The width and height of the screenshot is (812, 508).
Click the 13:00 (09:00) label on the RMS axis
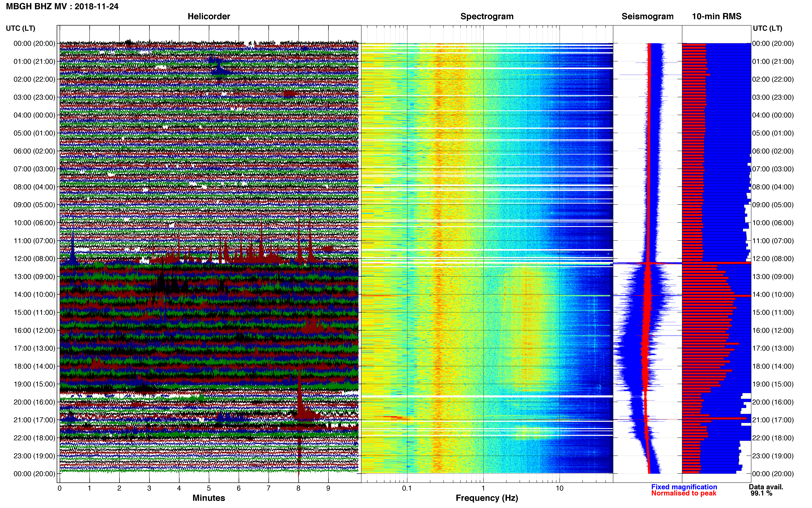[x=773, y=277]
